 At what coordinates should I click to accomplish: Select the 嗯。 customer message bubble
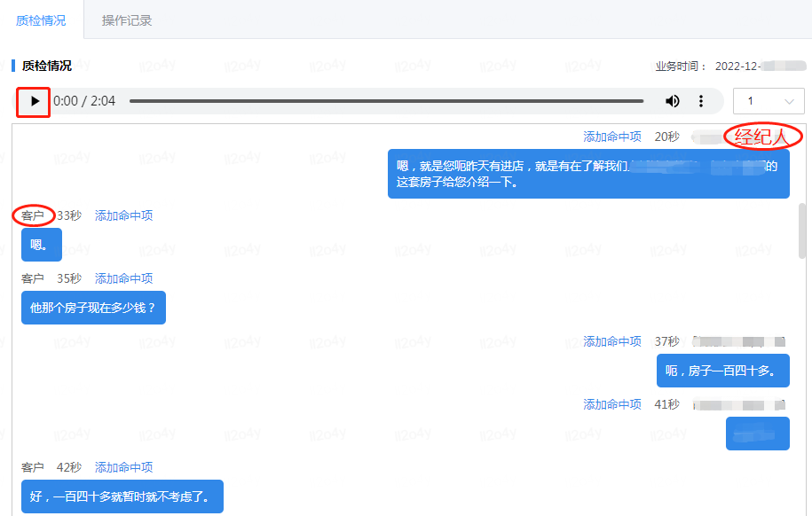[41, 245]
